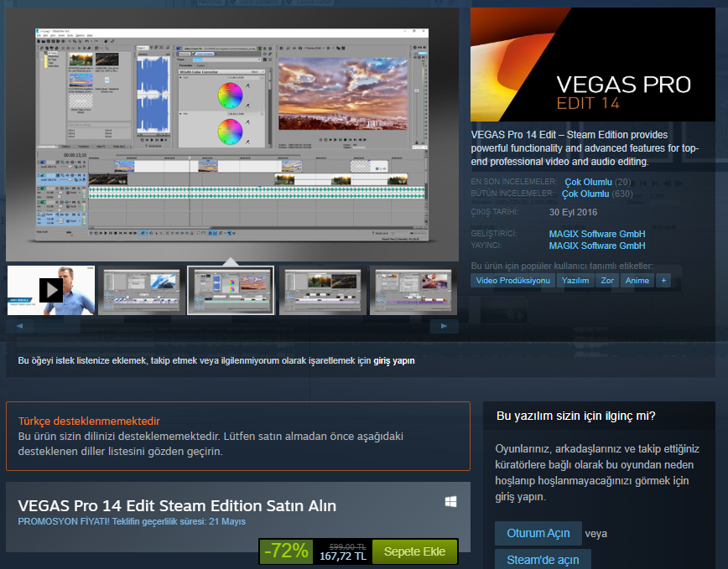The height and width of the screenshot is (569, 728).
Task: Click the right arrow of thumbnail strip
Action: click(x=444, y=326)
